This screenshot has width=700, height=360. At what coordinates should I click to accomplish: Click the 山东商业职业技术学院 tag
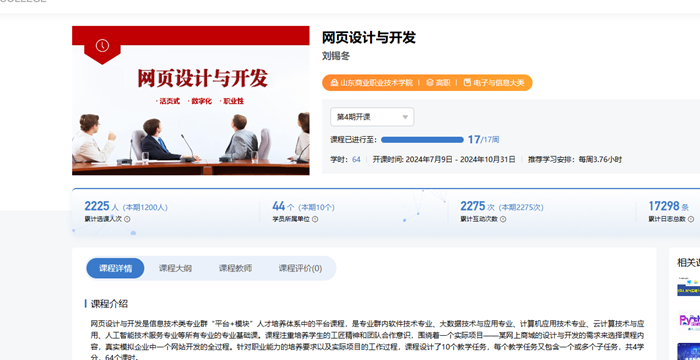376,83
